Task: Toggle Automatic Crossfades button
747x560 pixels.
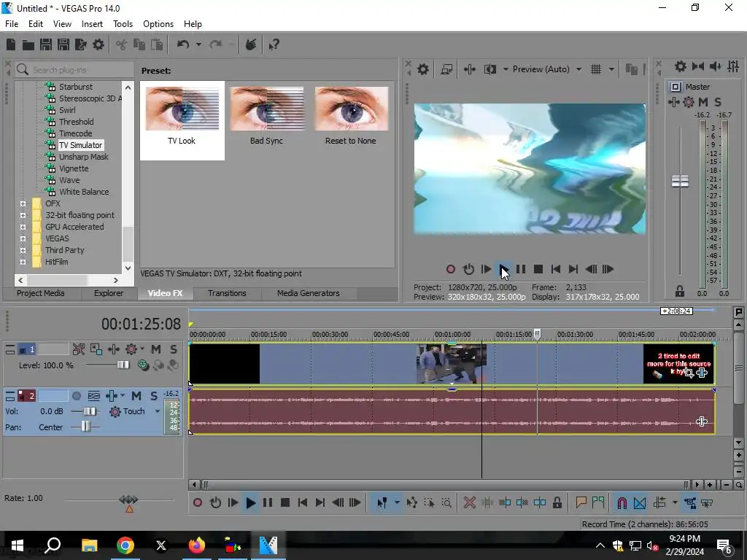Action: point(640,503)
